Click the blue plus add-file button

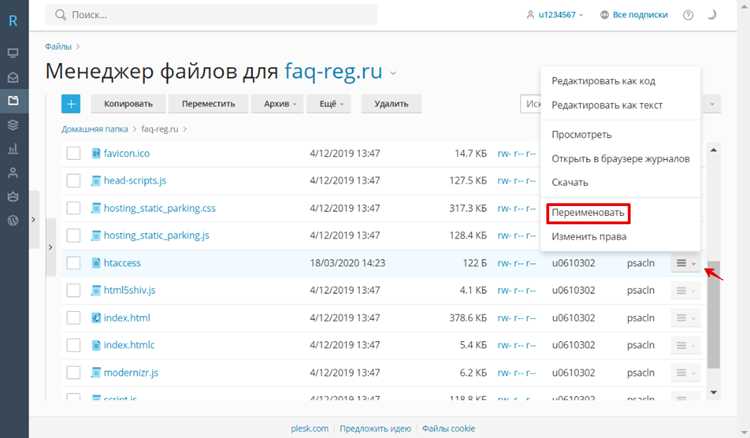(x=71, y=104)
